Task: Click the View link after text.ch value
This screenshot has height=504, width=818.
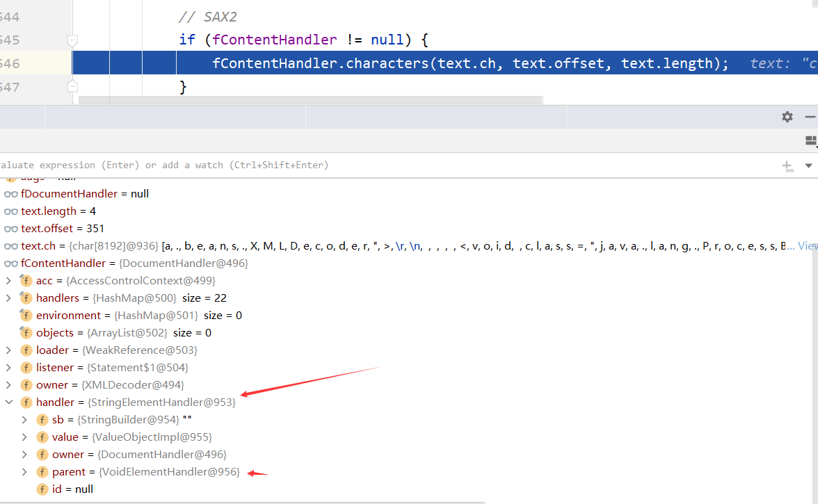Action: click(x=808, y=246)
